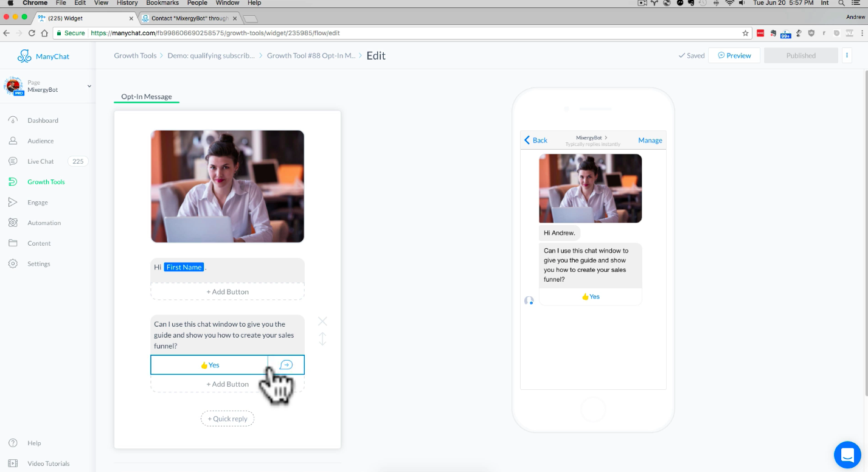This screenshot has width=868, height=472.
Task: Open the Engage section
Action: point(37,203)
